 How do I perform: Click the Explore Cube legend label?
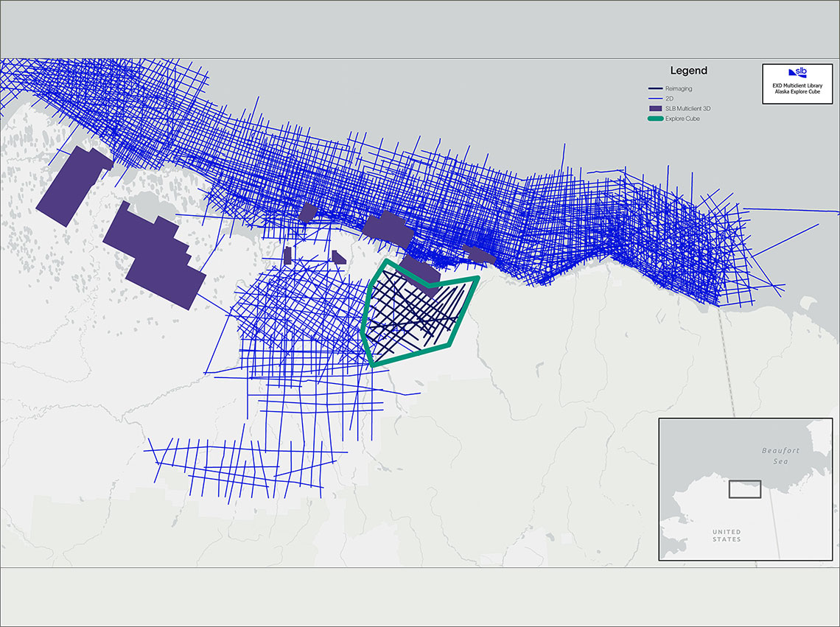(682, 119)
